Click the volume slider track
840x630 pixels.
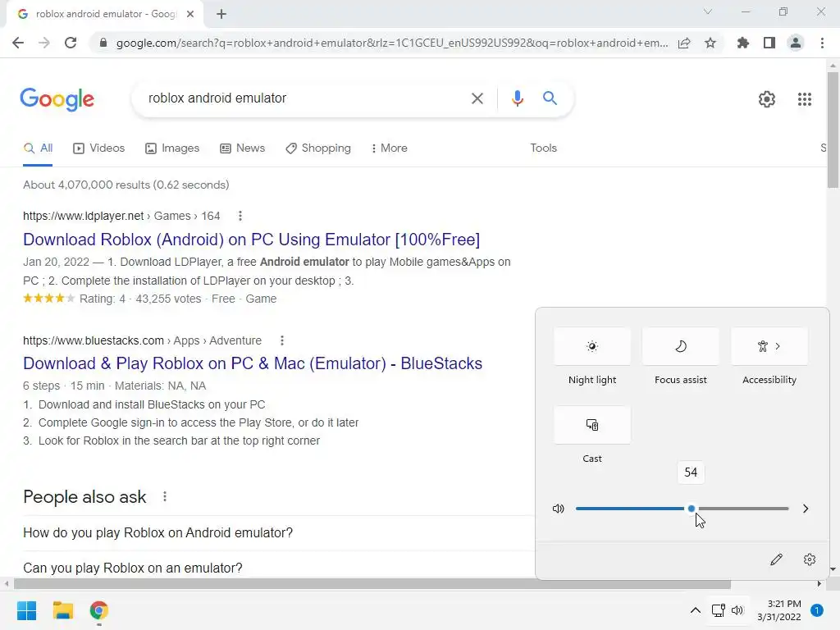[682, 509]
